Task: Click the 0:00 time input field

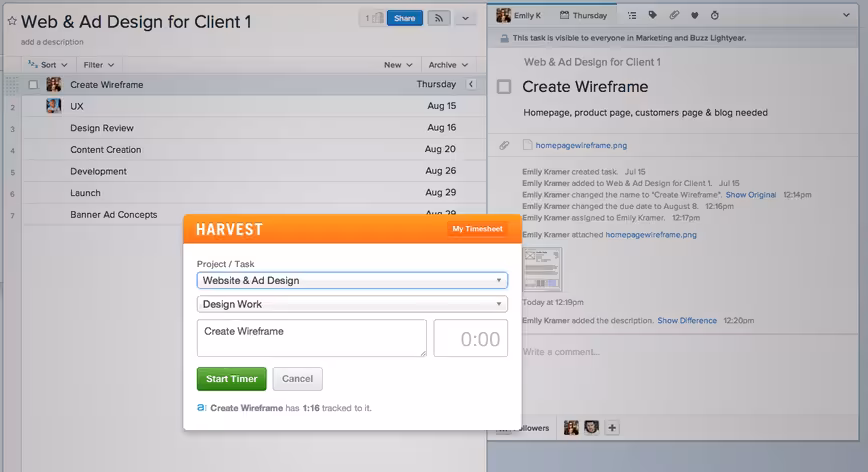Action: click(471, 338)
